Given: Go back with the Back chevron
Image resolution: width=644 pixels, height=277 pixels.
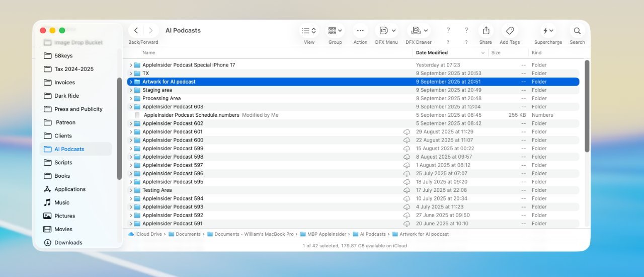Looking at the screenshot, I should pyautogui.click(x=136, y=31).
